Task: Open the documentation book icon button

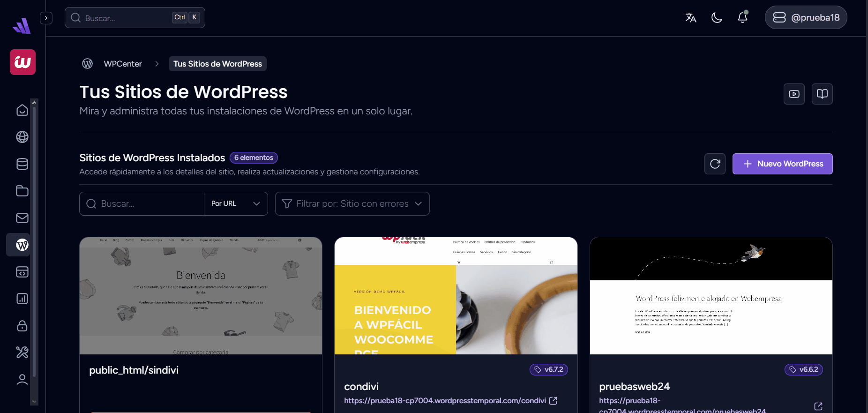Action: [x=822, y=94]
